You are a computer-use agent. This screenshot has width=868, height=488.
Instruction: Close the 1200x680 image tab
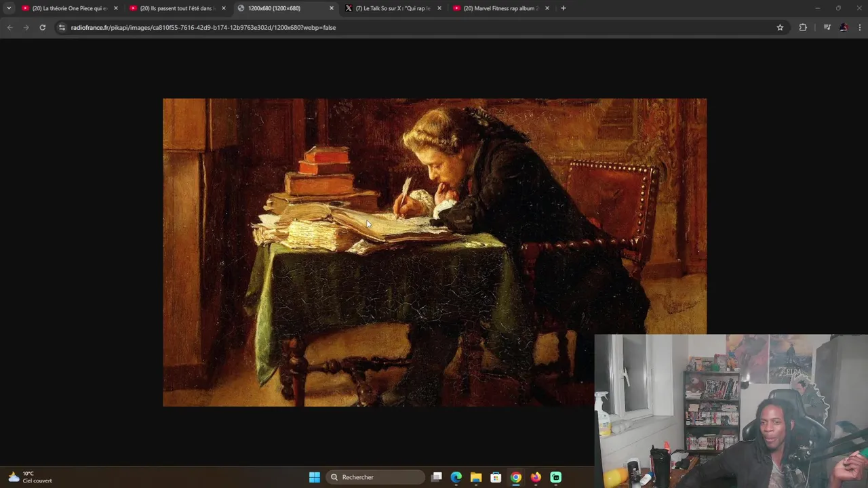click(x=332, y=8)
